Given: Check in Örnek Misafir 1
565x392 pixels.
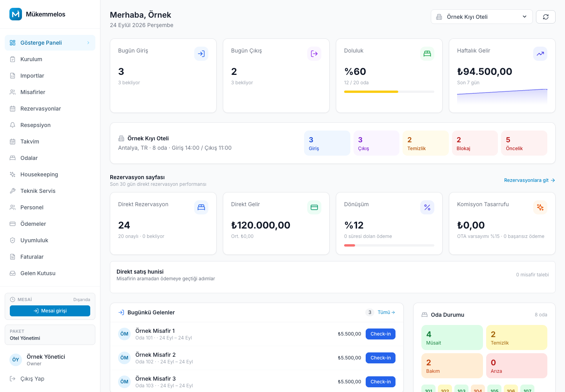Looking at the screenshot, I should (381, 334).
